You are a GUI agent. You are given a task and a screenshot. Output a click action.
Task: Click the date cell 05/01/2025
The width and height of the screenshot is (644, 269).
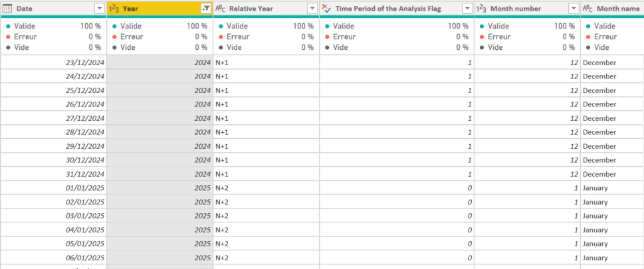tap(53, 244)
